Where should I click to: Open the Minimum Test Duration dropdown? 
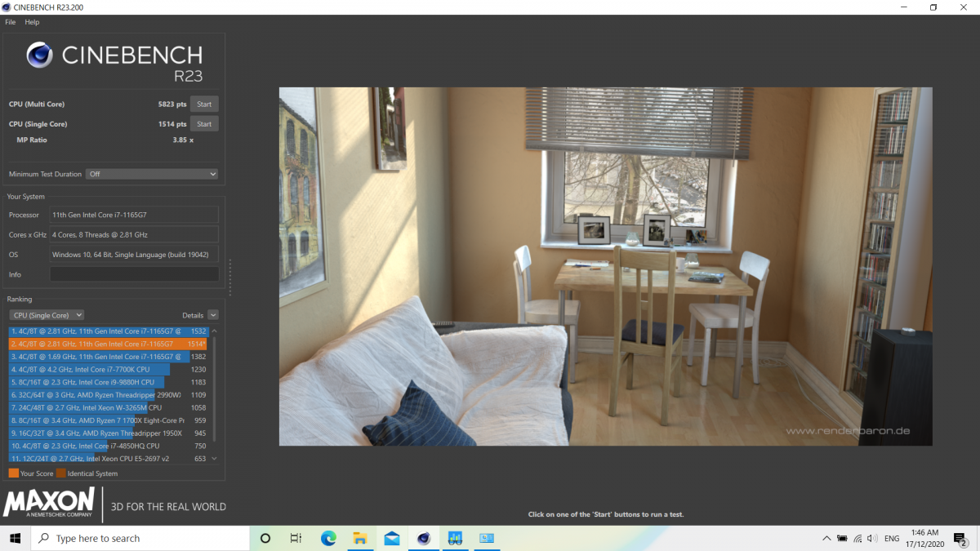(x=153, y=174)
